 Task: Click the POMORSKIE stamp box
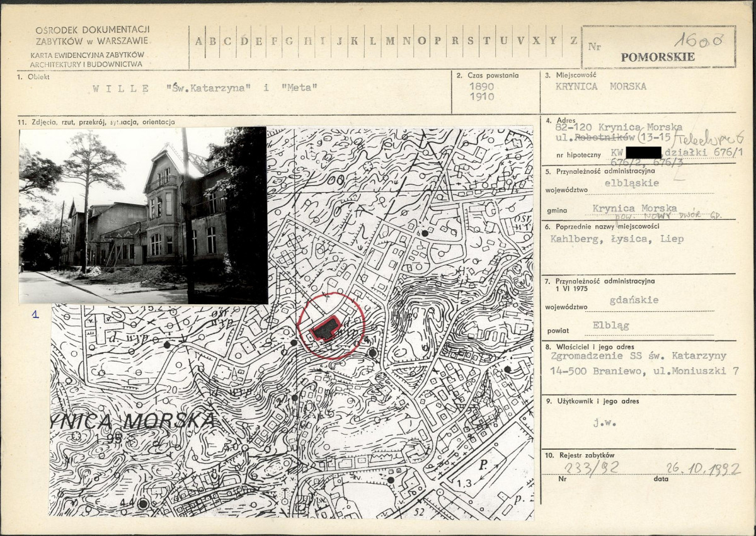658,47
